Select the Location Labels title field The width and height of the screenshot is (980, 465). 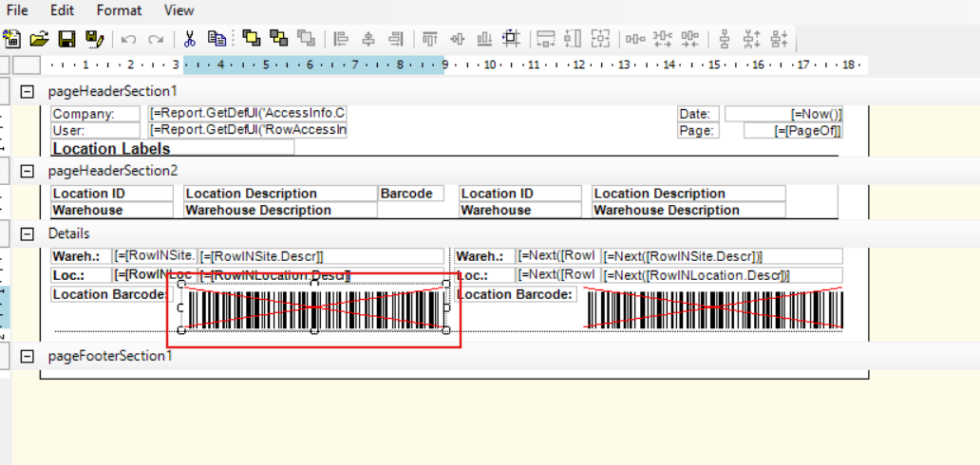[x=172, y=148]
